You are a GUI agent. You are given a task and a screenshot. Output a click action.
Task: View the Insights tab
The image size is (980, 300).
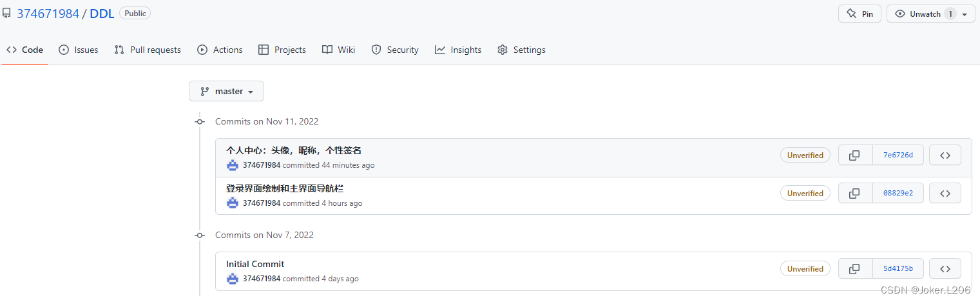click(458, 50)
